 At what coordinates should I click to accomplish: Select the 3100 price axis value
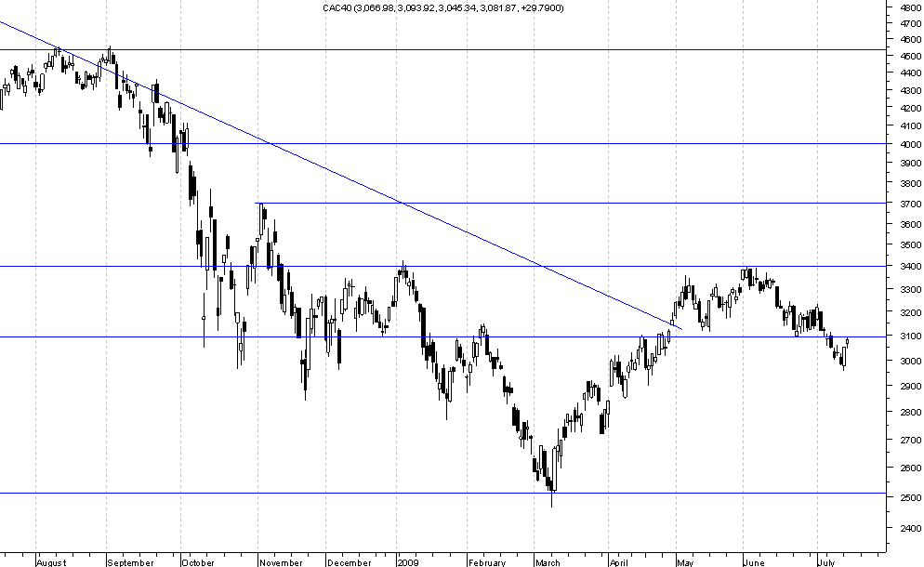tap(910, 336)
